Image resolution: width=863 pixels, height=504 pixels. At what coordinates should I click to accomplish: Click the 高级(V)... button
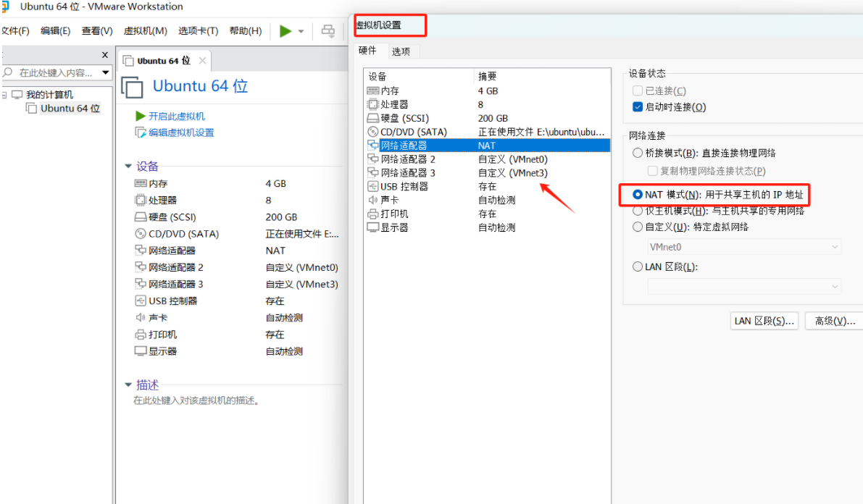click(x=835, y=321)
